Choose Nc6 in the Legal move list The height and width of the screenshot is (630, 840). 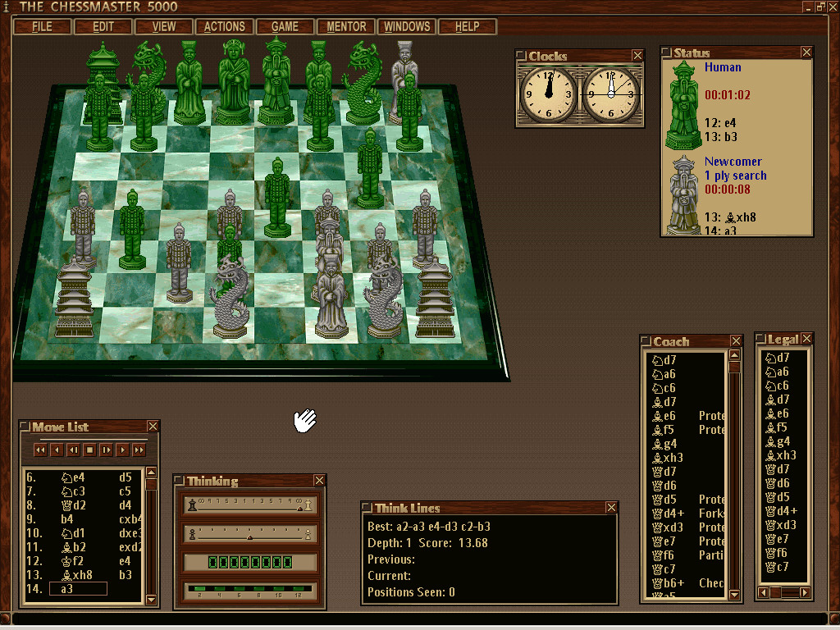click(777, 386)
